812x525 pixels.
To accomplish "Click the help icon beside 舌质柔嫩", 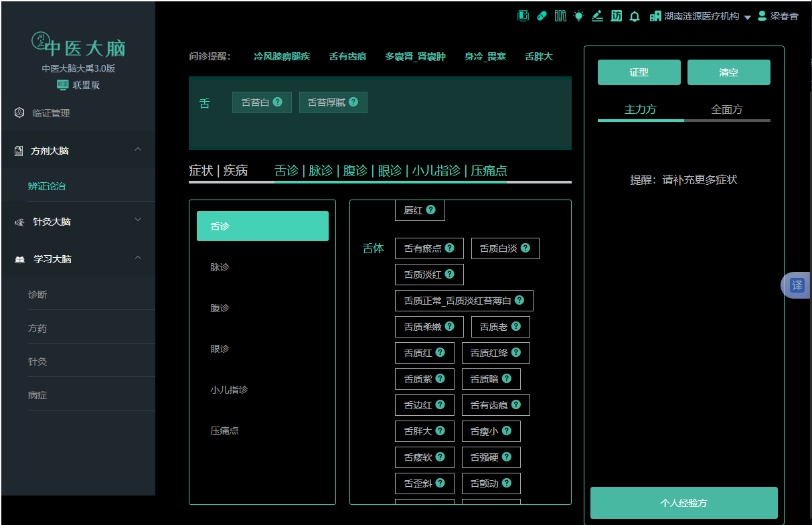I will click(x=449, y=326).
